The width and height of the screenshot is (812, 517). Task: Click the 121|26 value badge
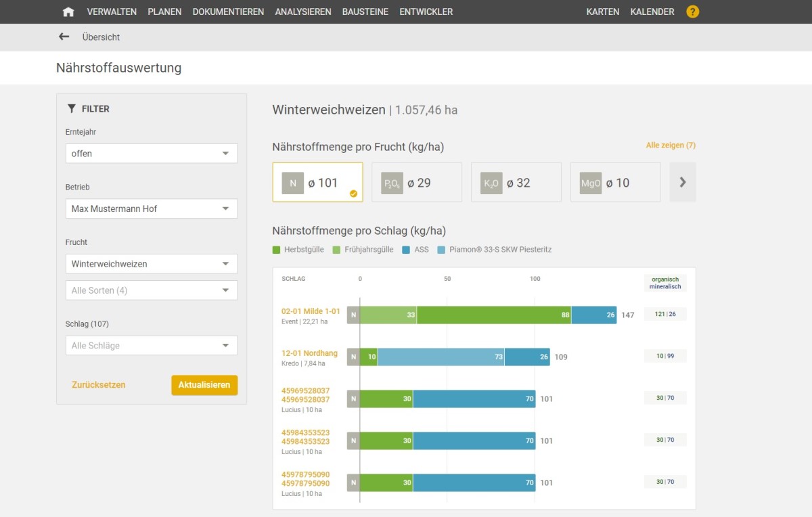[x=665, y=314]
